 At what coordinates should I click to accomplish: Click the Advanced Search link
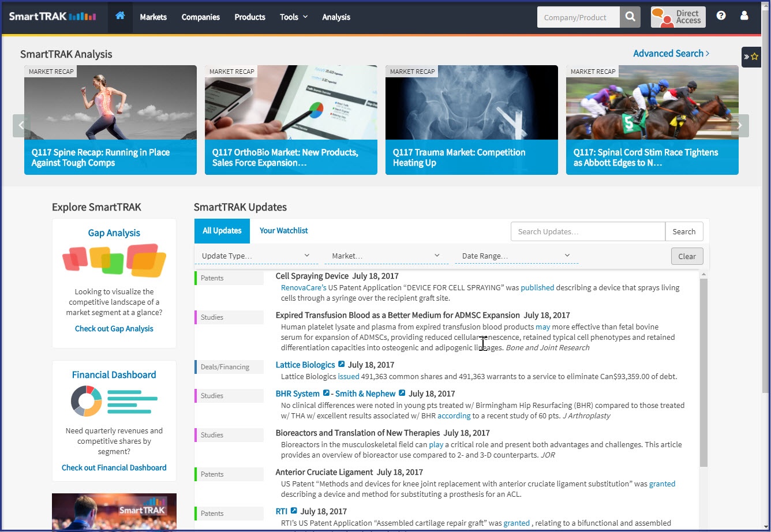[671, 53]
